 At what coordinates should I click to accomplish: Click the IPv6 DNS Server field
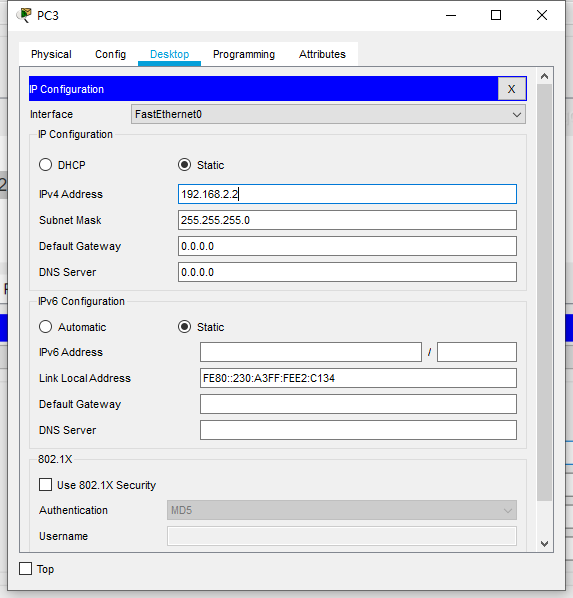tap(358, 430)
